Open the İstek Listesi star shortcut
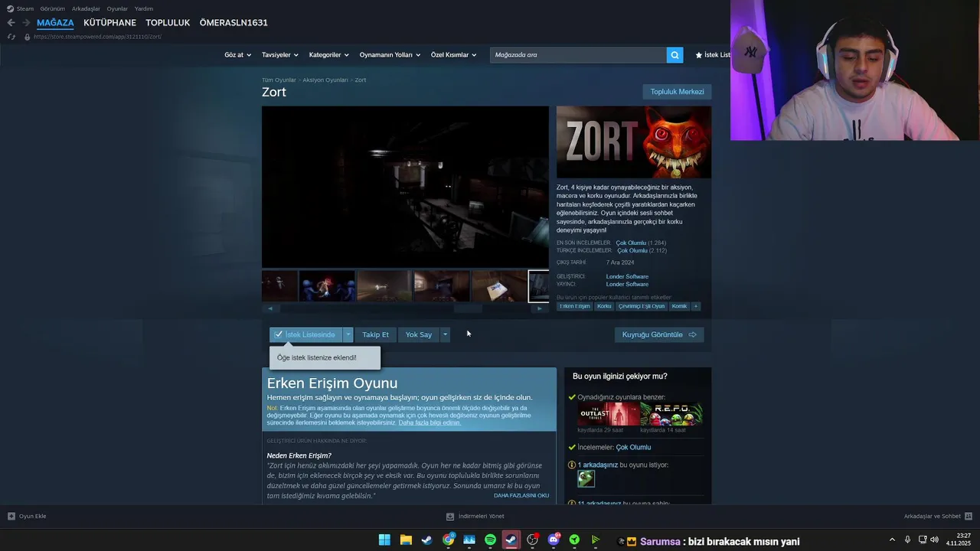 tap(712, 55)
